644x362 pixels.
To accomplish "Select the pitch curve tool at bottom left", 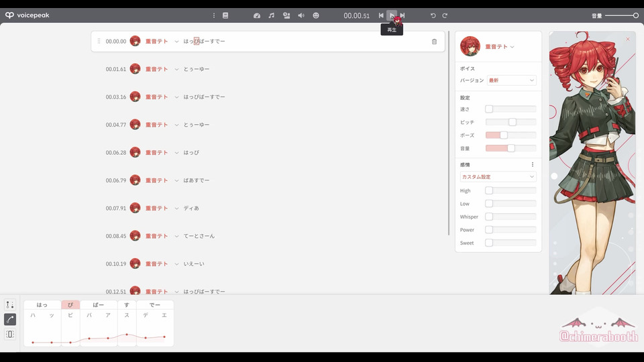I will 10,319.
